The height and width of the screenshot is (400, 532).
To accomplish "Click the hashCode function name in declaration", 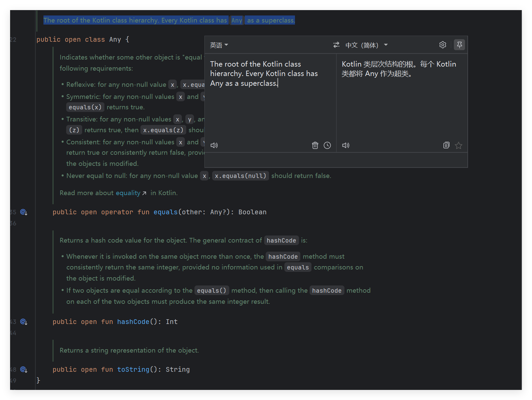I will [x=133, y=322].
